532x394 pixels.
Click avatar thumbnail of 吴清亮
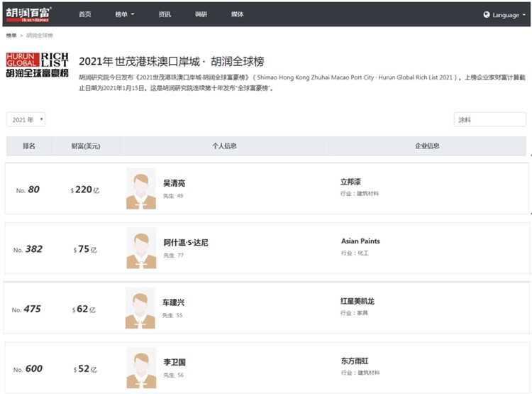(141, 189)
